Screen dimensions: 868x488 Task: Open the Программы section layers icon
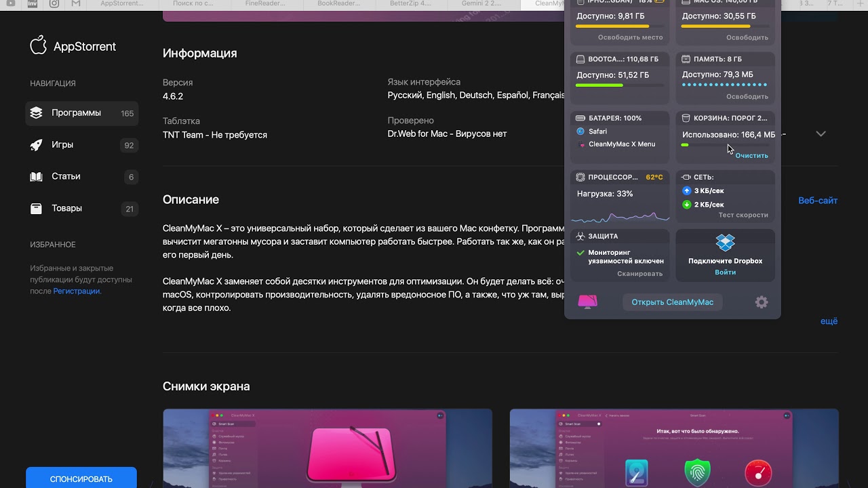point(37,113)
